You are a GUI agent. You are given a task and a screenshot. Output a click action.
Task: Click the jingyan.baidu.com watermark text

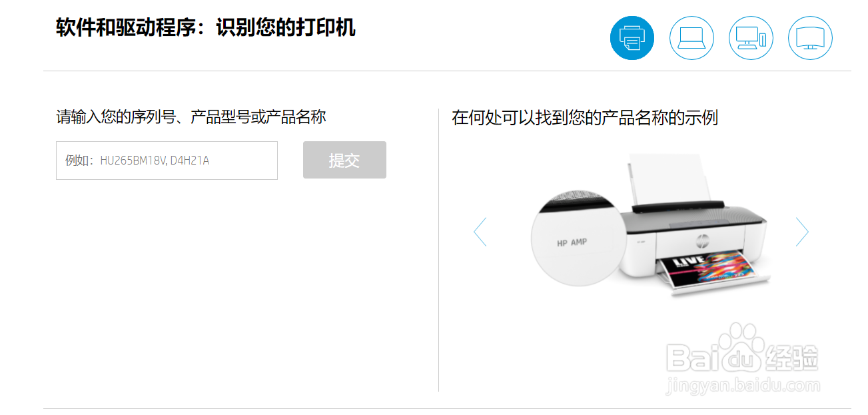pyautogui.click(x=743, y=385)
